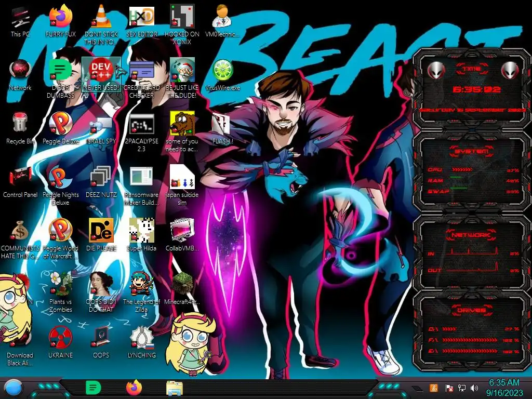This screenshot has width=532, height=399.
Task: Select the CREDIT CARD CHECKER shortcut
Action: tap(141, 79)
